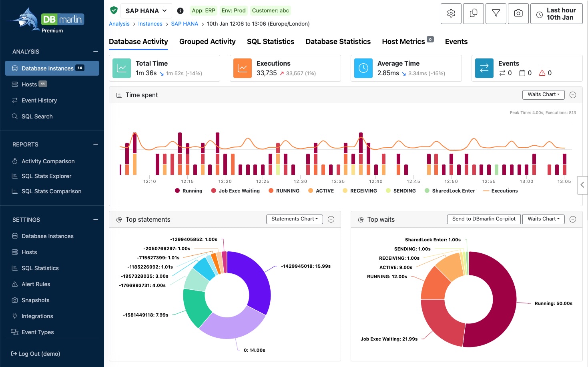The width and height of the screenshot is (588, 367).
Task: Click the blue Average Time clock icon
Action: [363, 68]
